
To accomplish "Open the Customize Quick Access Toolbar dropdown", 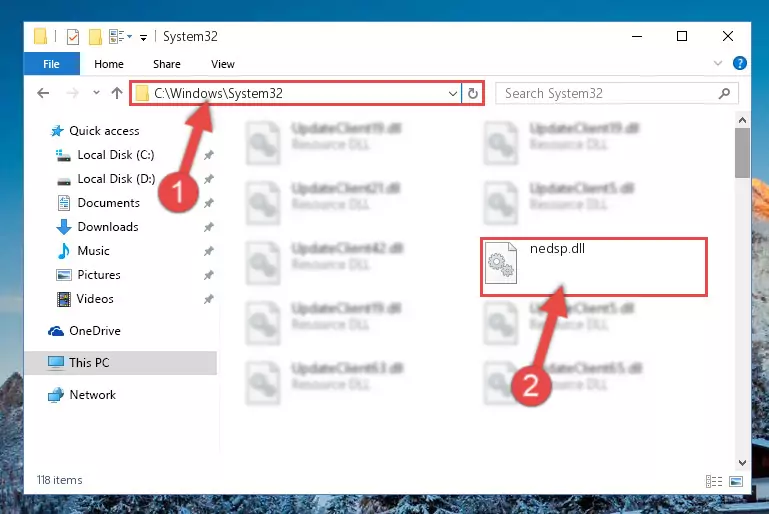I will pyautogui.click(x=143, y=37).
